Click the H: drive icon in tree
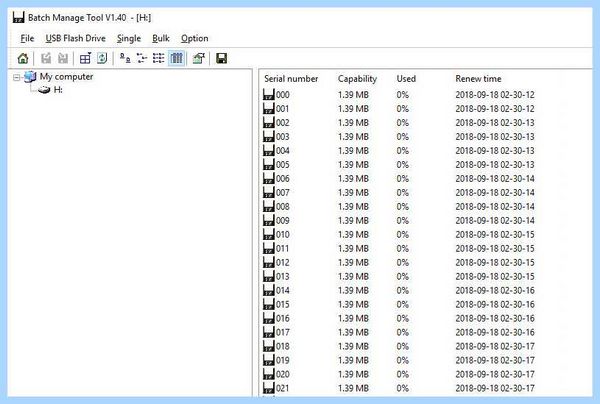 click(44, 90)
